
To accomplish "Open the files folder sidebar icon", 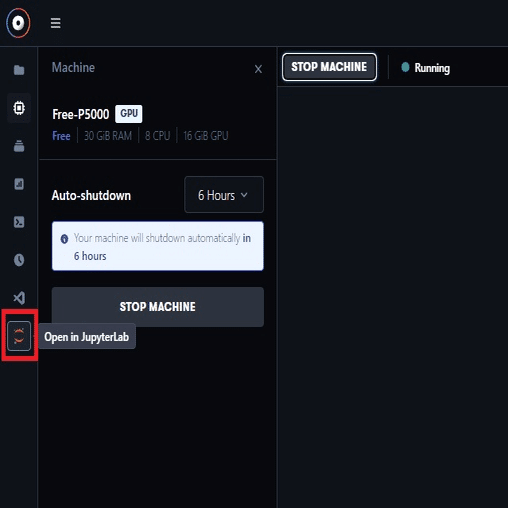I will [19, 70].
